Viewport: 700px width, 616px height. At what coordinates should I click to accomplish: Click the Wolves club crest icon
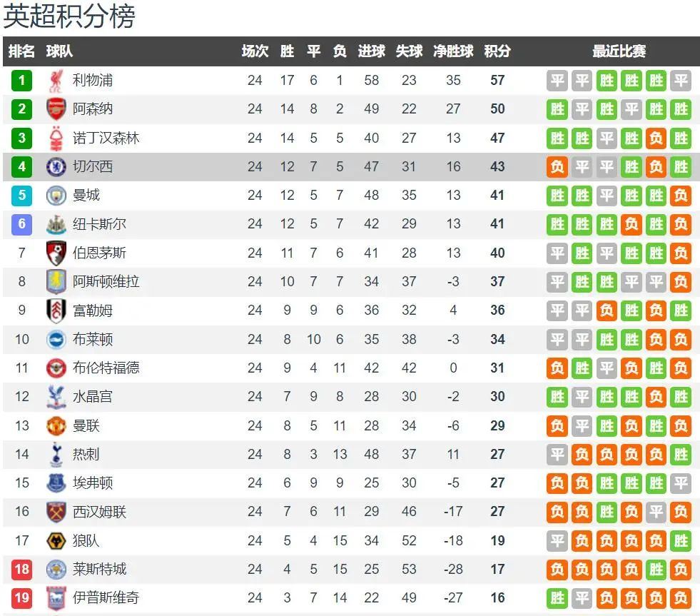click(x=56, y=541)
